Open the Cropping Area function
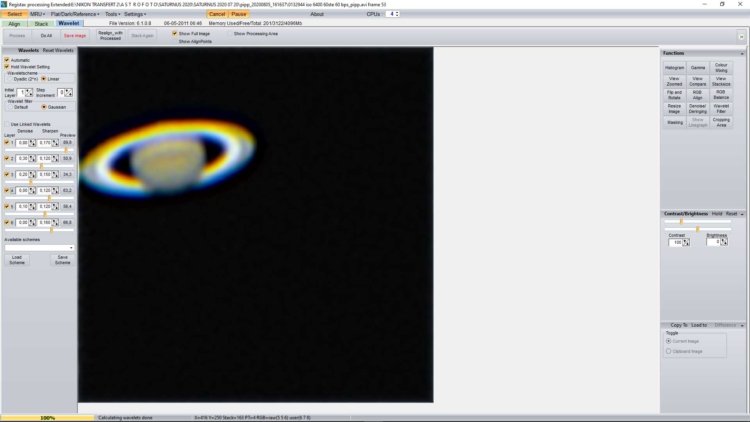The height and width of the screenshot is (422, 750). 721,122
